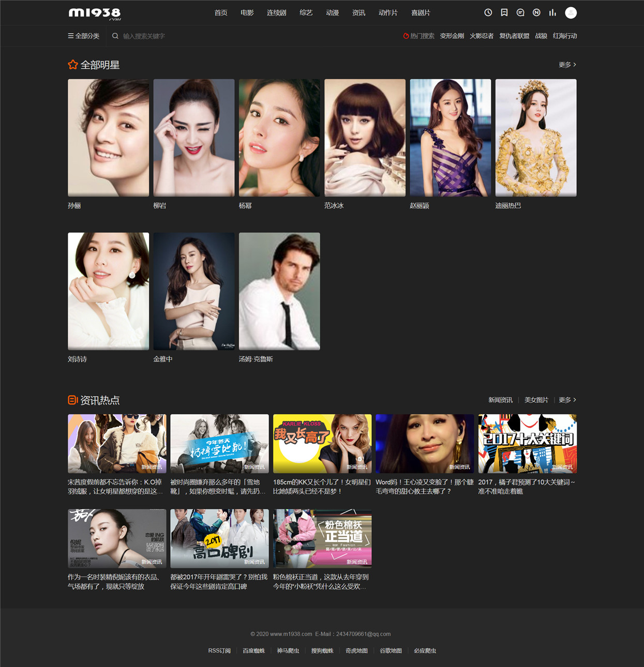
Task: Open 汤姆·克鲁斯 star photo thumbnail
Action: 279,291
